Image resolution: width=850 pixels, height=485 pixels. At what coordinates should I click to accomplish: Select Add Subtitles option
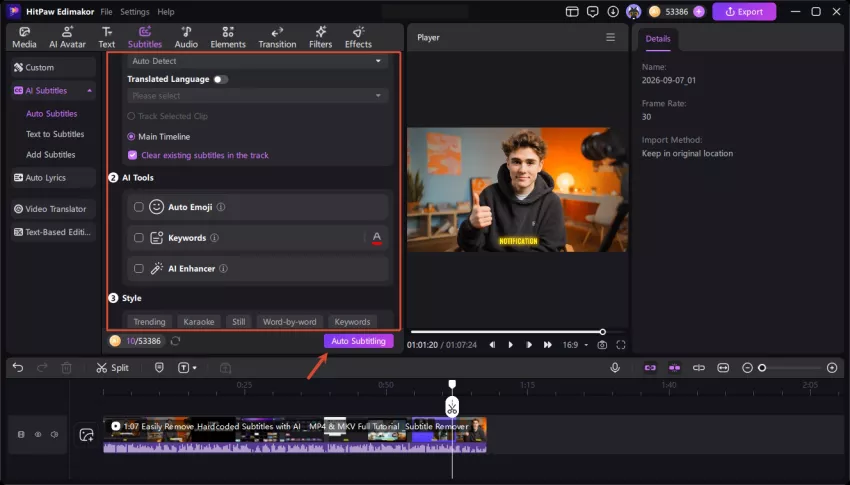click(x=50, y=154)
